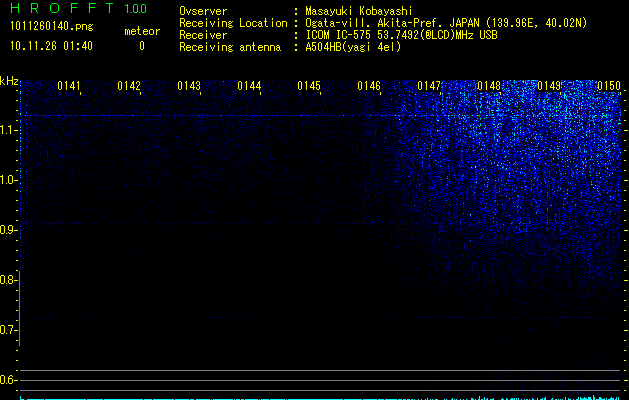The width and height of the screenshot is (629, 400).
Task: Click the 0.8 kHz axis label
Action: (x=8, y=280)
